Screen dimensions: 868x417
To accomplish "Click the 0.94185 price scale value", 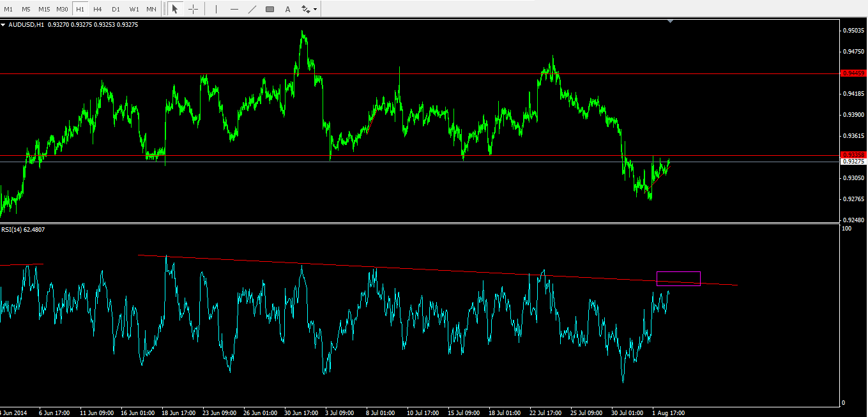I will 854,94.
